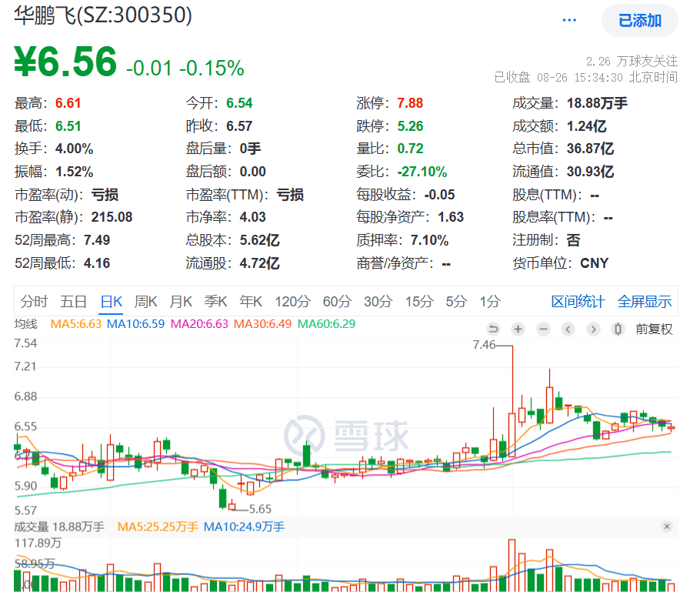700x592 pixels.
Task: Zoom in chart with plus icon
Action: (518, 329)
